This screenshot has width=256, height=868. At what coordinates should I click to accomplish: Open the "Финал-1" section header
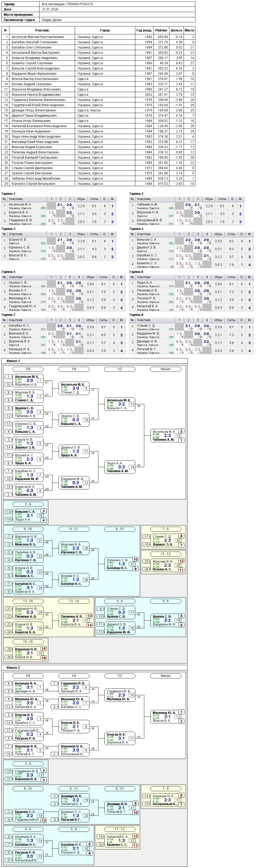[x=13, y=361]
